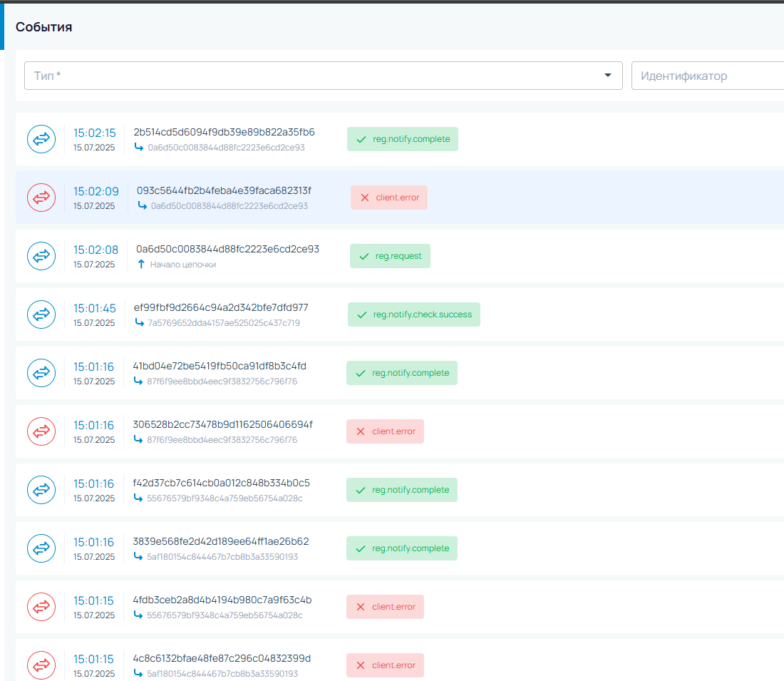784x681 pixels.
Task: Click the 15:02:15 timestamp
Action: [95, 133]
